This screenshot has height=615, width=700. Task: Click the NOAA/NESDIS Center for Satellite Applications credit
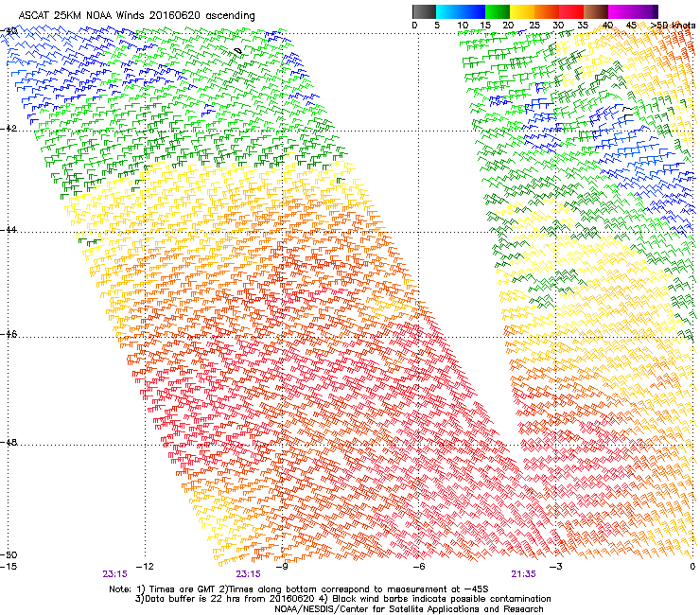click(409, 608)
